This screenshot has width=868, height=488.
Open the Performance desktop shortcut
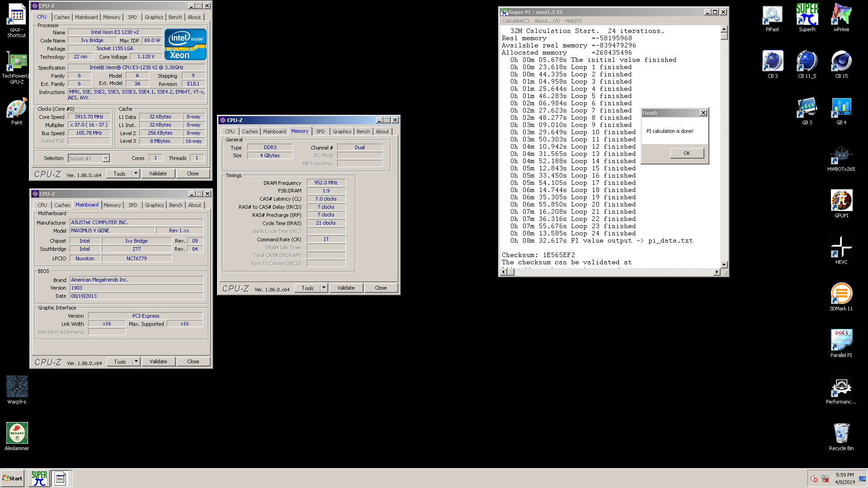coord(841,390)
